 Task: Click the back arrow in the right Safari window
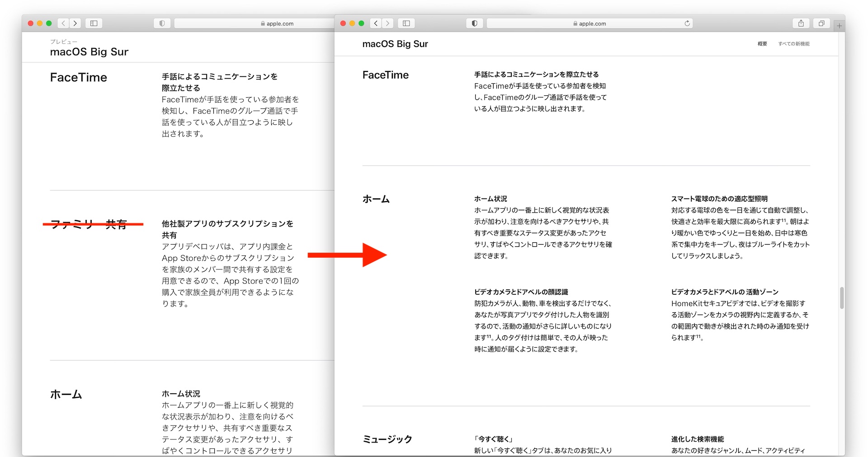[x=376, y=24]
